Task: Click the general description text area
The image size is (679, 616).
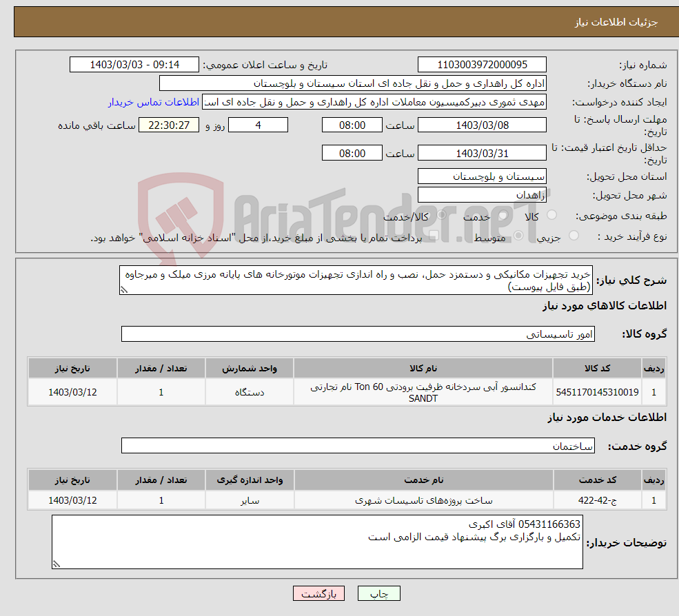Action: [x=356, y=280]
